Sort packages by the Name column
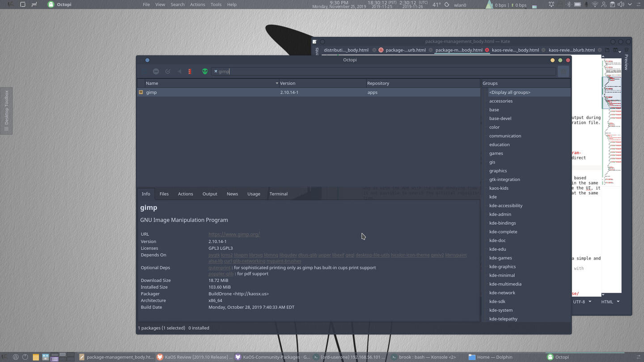The image size is (644, 362). coord(212,83)
